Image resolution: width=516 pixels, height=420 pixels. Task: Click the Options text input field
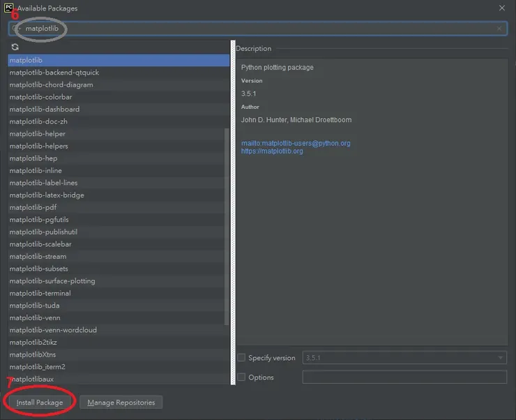point(404,377)
